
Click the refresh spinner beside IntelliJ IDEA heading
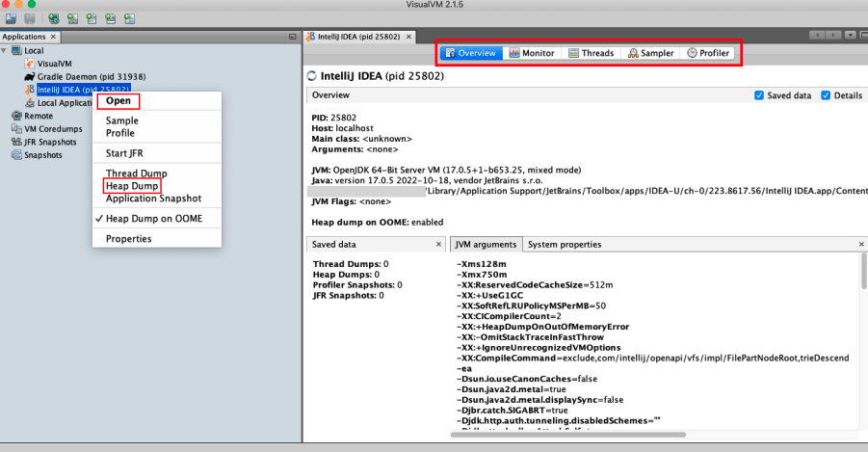[312, 76]
